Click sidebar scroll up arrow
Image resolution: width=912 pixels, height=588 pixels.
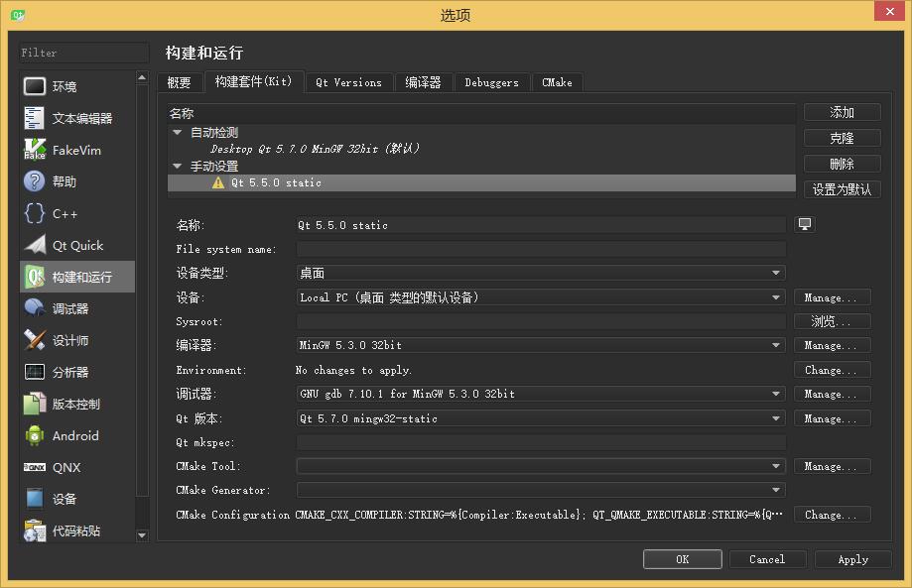click(142, 77)
